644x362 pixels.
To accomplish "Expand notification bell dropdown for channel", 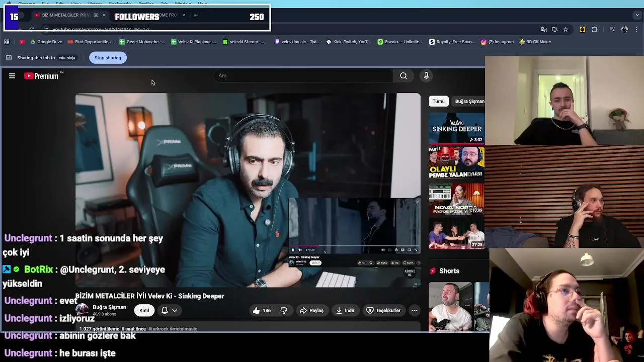I will coord(169,310).
